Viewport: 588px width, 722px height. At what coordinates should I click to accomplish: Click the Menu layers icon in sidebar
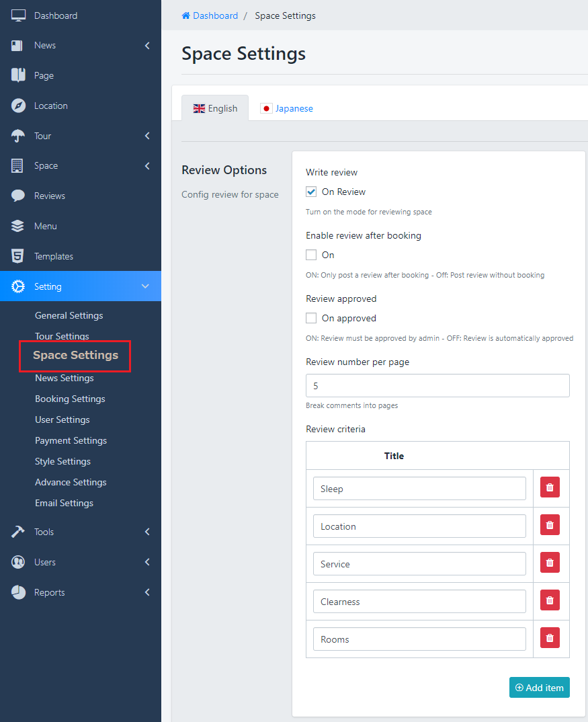click(18, 226)
